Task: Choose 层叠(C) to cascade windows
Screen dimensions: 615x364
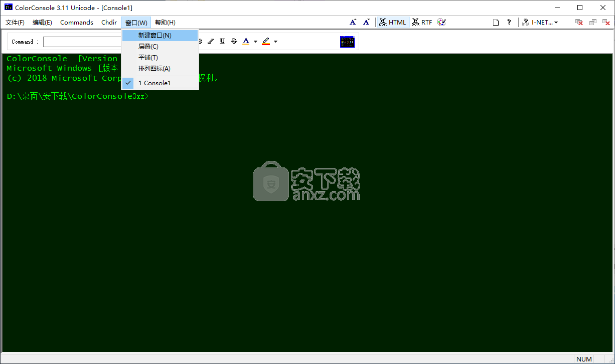Action: tap(160, 47)
